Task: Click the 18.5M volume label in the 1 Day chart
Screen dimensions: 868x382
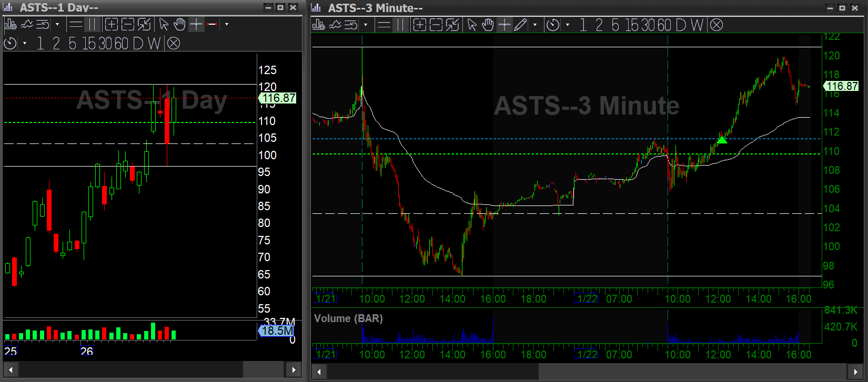Action: [277, 331]
